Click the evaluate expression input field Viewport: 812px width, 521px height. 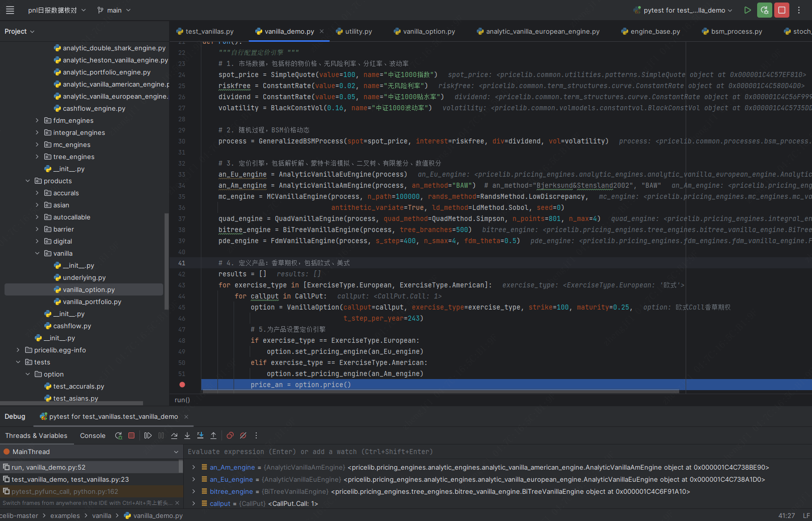[497, 452]
